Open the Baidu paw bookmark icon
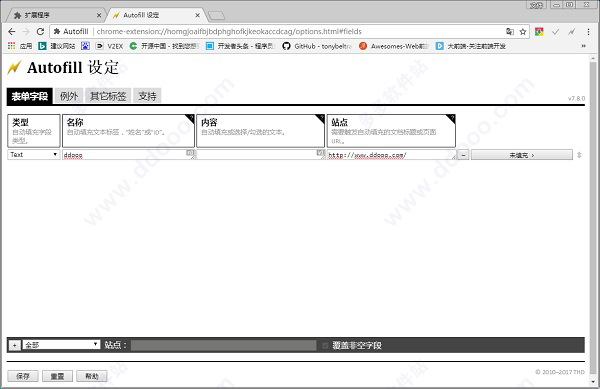This screenshot has width=600, height=389. (x=85, y=46)
